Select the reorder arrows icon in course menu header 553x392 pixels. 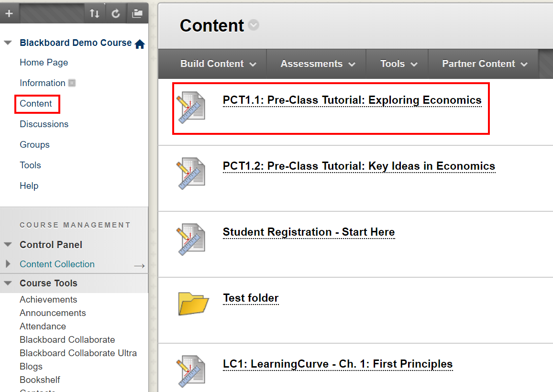pos(94,13)
